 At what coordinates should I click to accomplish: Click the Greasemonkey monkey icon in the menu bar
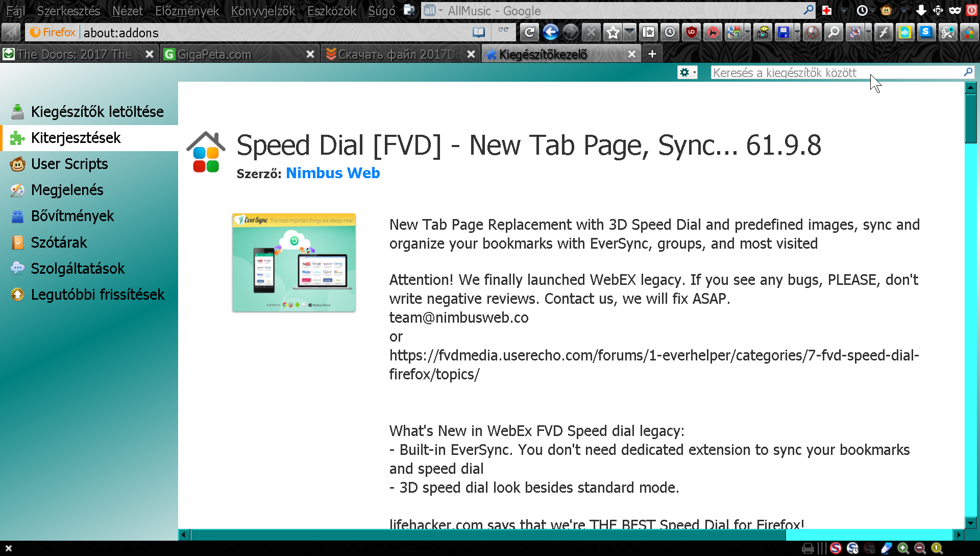click(886, 10)
